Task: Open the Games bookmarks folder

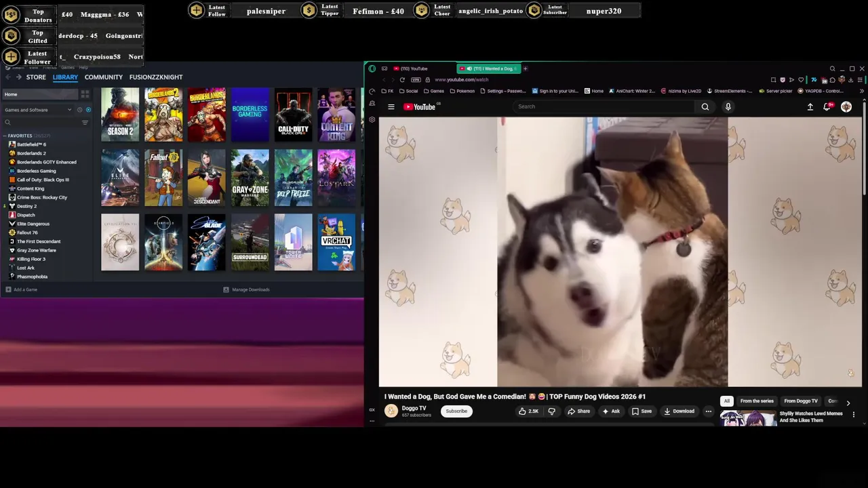Action: click(x=433, y=91)
